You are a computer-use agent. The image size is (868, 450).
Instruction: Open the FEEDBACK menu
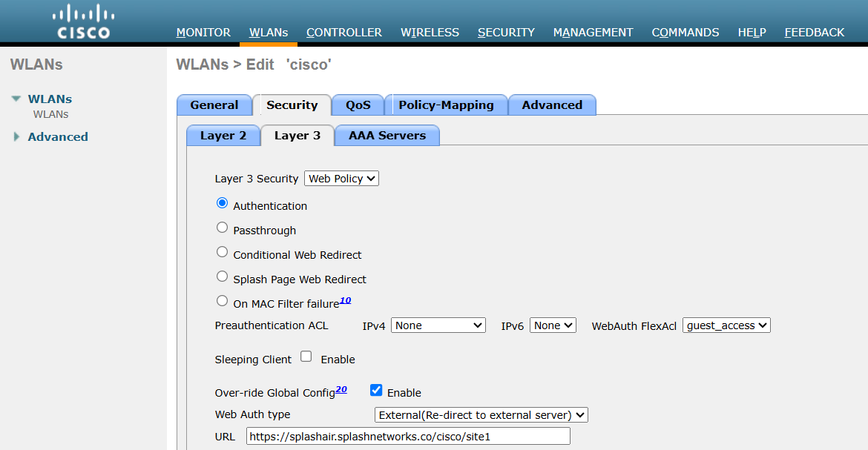815,33
